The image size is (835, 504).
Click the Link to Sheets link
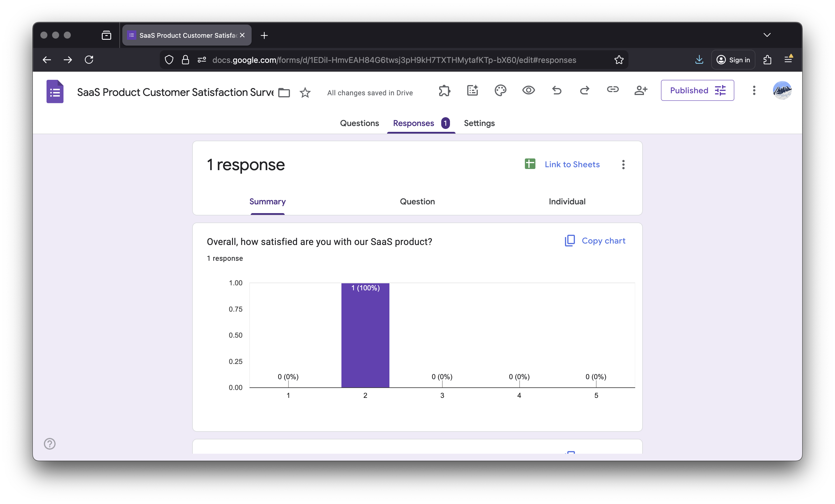coord(572,164)
